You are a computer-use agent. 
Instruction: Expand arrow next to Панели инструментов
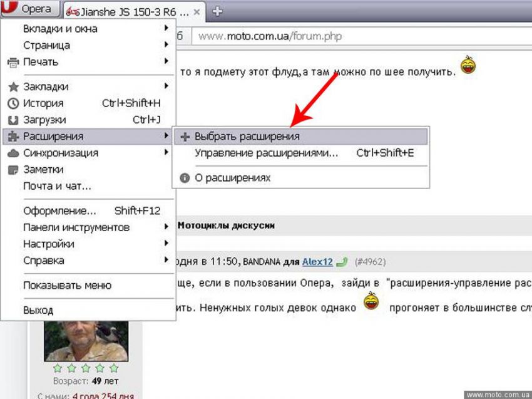tap(166, 227)
